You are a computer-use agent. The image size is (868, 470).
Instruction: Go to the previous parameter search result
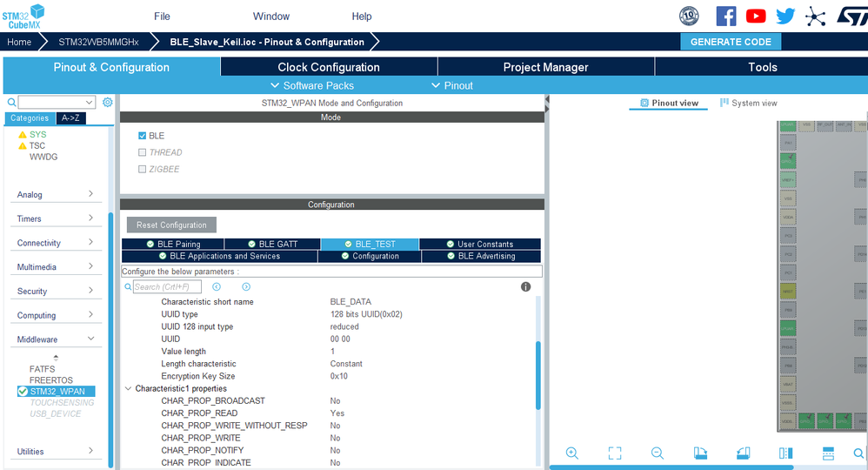point(217,286)
